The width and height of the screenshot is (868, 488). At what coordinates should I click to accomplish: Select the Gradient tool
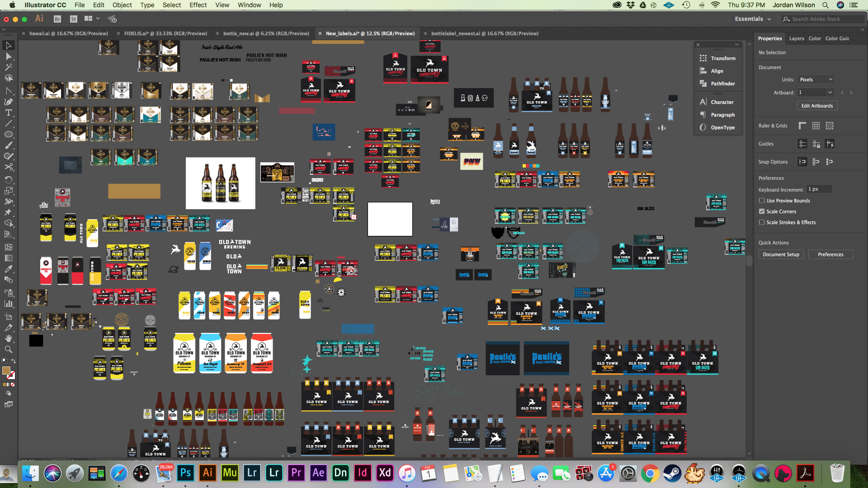pos(8,258)
